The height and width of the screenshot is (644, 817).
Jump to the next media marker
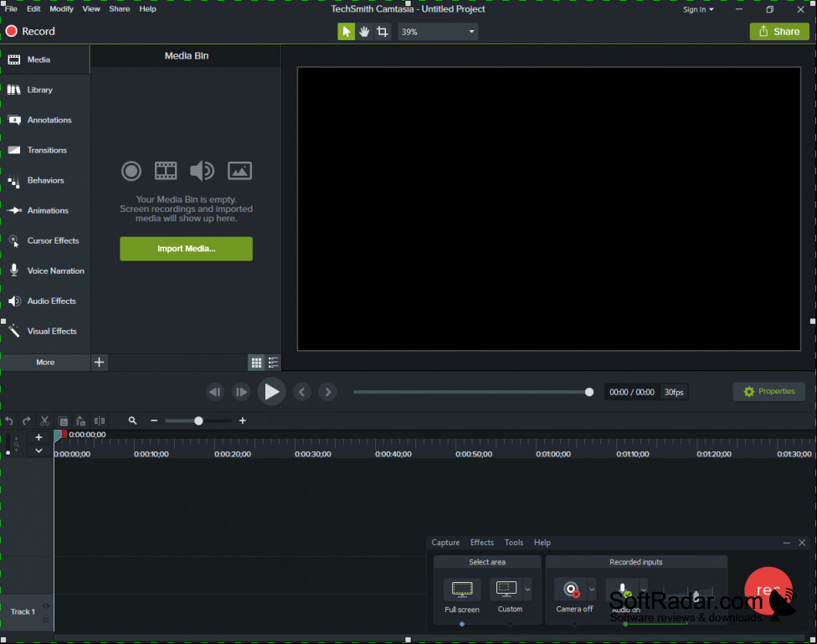click(328, 392)
